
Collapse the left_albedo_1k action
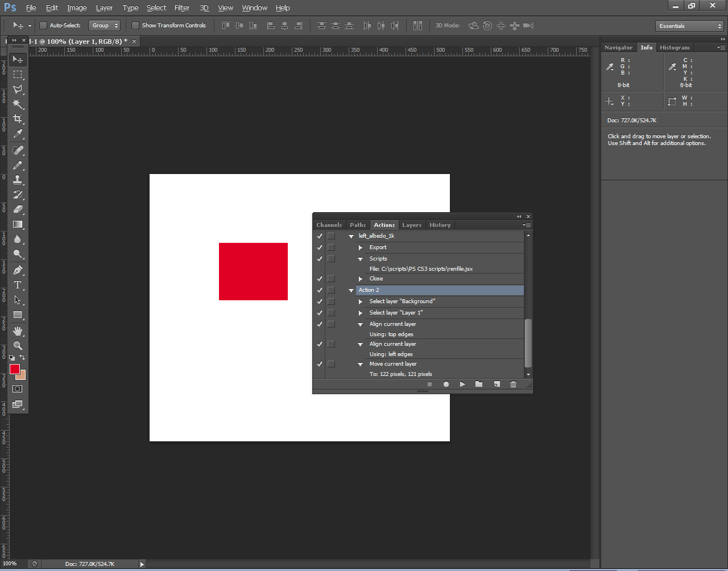tap(351, 236)
